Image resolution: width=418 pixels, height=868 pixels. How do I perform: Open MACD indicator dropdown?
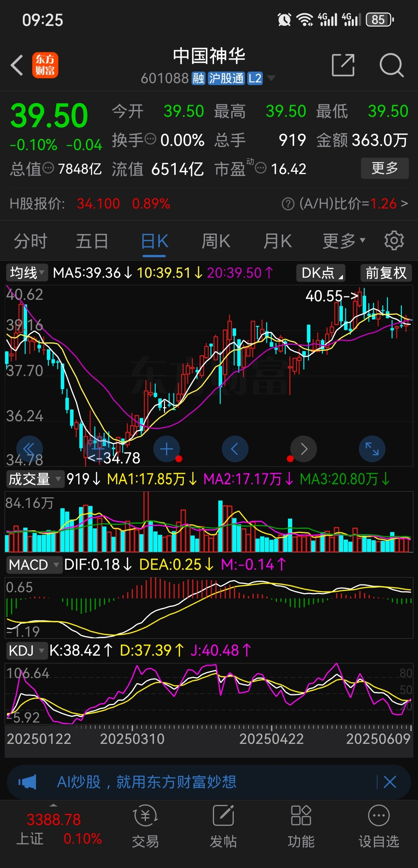34,565
